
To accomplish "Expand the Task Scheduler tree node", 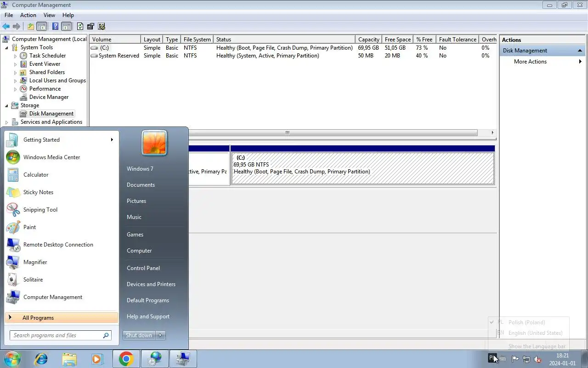I will click(15, 56).
